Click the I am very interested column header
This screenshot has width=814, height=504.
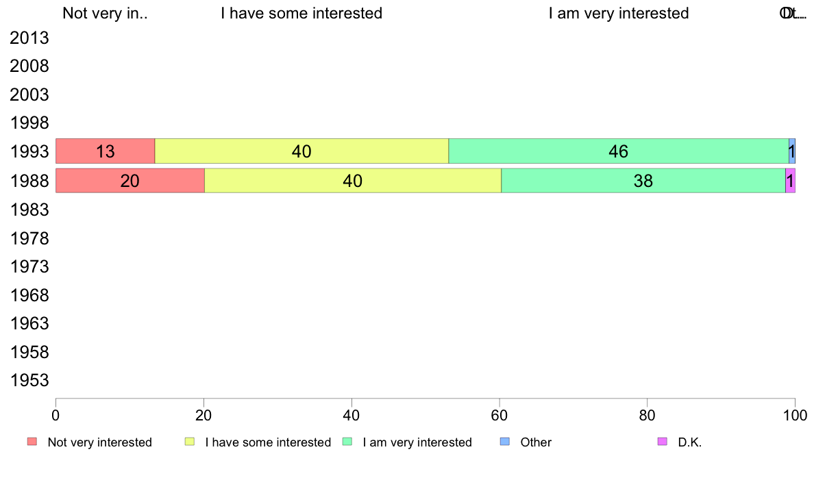(x=619, y=13)
